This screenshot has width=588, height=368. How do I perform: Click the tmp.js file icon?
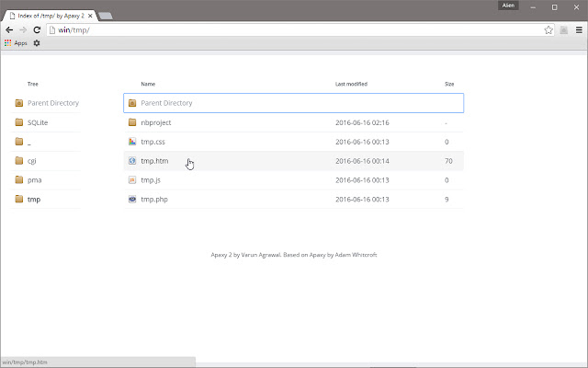132,180
